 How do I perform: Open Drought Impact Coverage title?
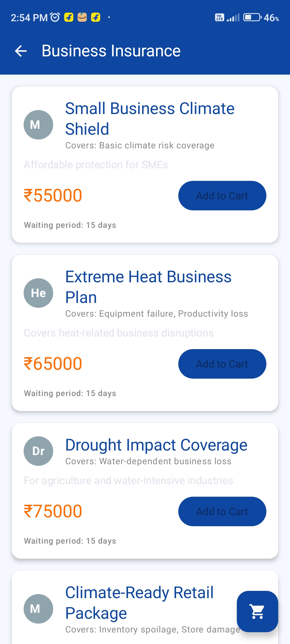[x=156, y=445]
